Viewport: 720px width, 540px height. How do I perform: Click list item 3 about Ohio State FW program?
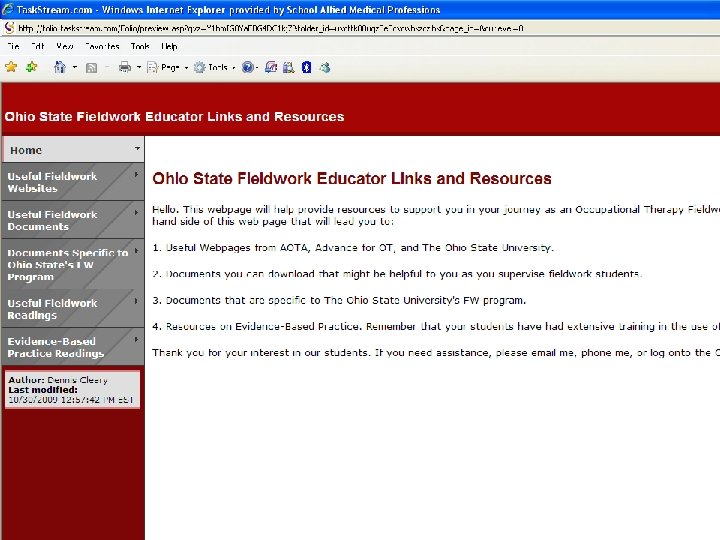pos(339,300)
